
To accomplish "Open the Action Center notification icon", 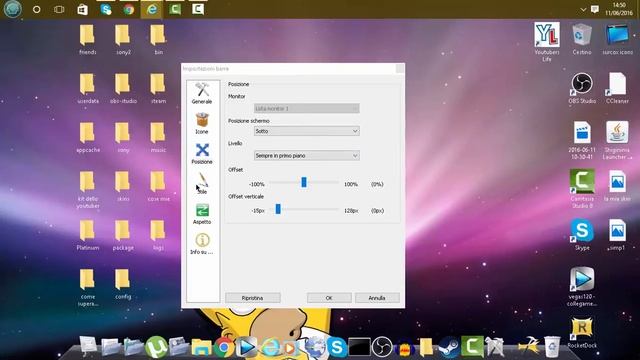I will 595,9.
